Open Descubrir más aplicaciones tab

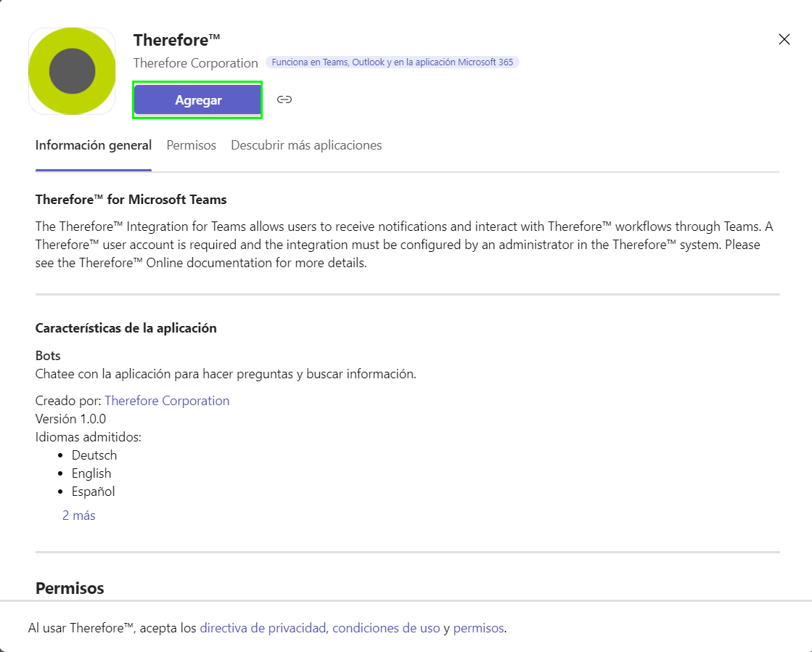pos(306,145)
